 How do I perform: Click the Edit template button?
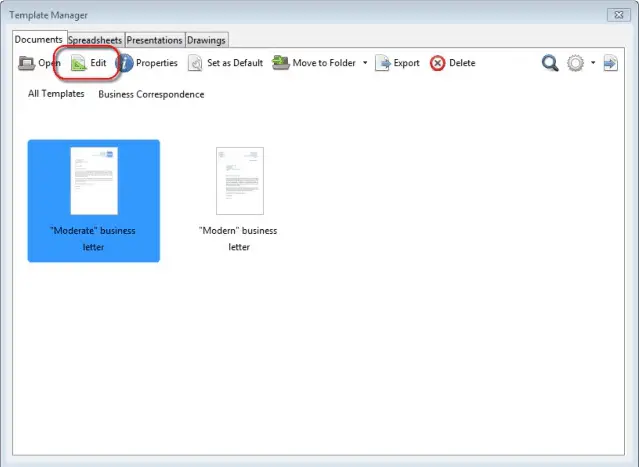89,63
